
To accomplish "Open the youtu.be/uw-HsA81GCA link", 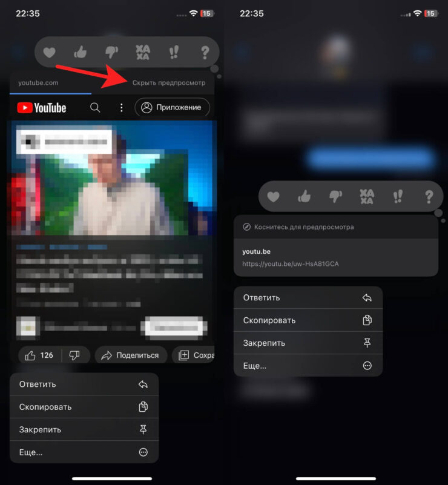I will click(290, 264).
